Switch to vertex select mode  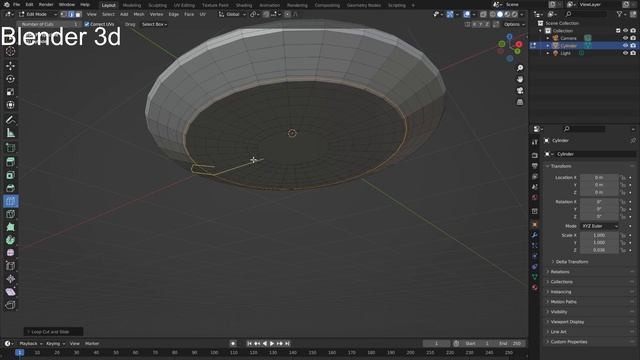(x=63, y=14)
